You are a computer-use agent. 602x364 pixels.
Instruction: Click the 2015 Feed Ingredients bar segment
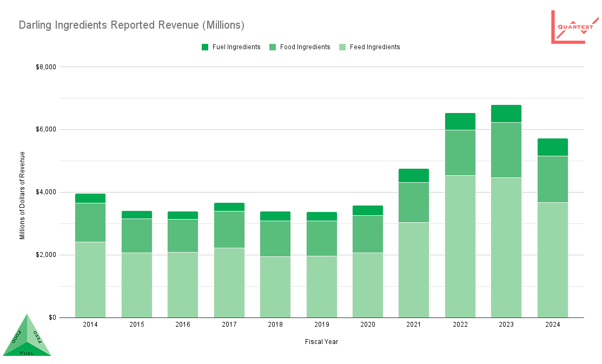point(137,285)
